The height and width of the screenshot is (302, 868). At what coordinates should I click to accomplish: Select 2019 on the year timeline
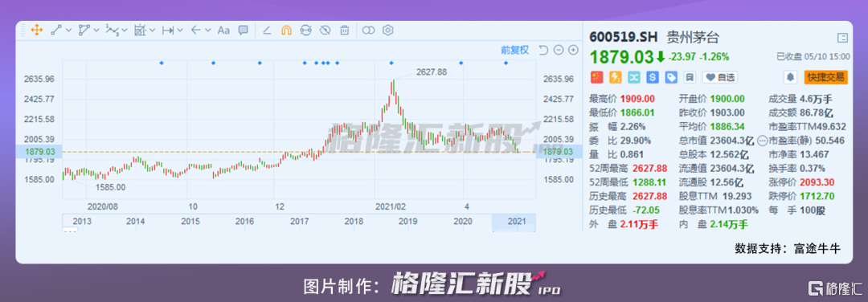408,221
